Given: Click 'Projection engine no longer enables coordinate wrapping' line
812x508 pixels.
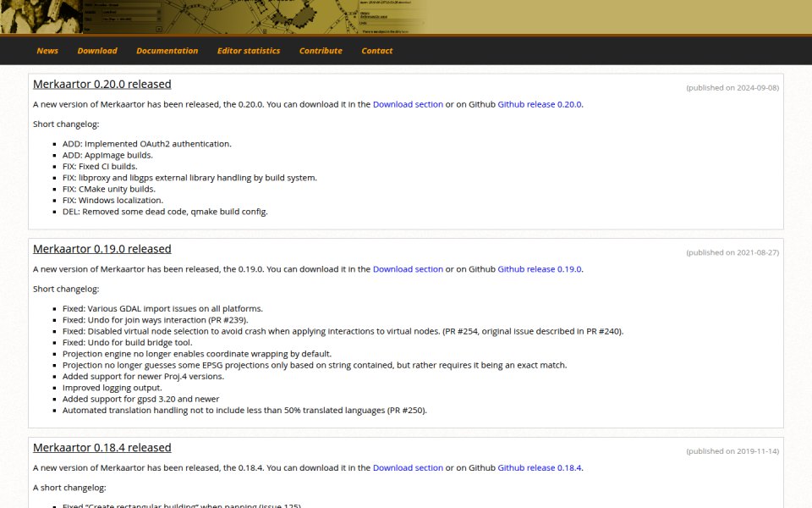Looking at the screenshot, I should [197, 354].
